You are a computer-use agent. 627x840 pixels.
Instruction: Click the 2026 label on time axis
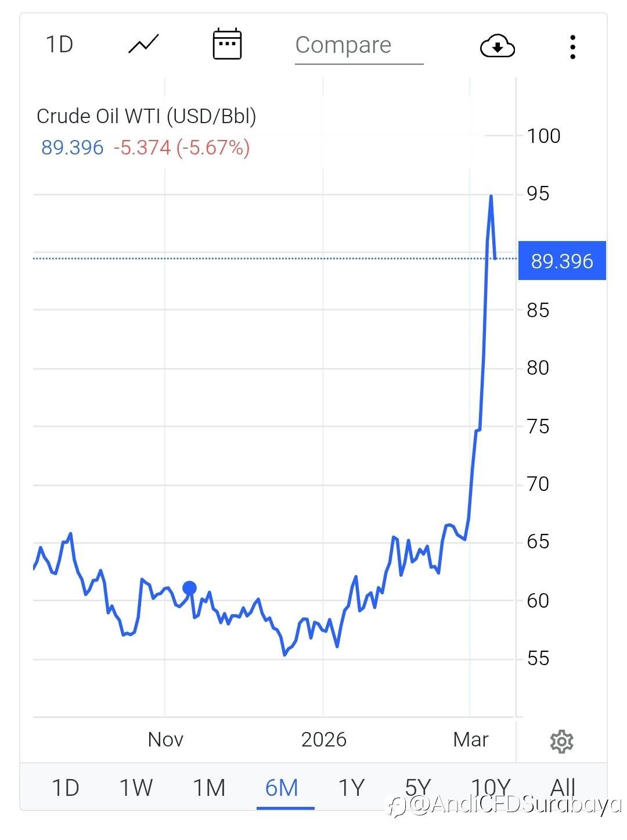click(x=323, y=740)
